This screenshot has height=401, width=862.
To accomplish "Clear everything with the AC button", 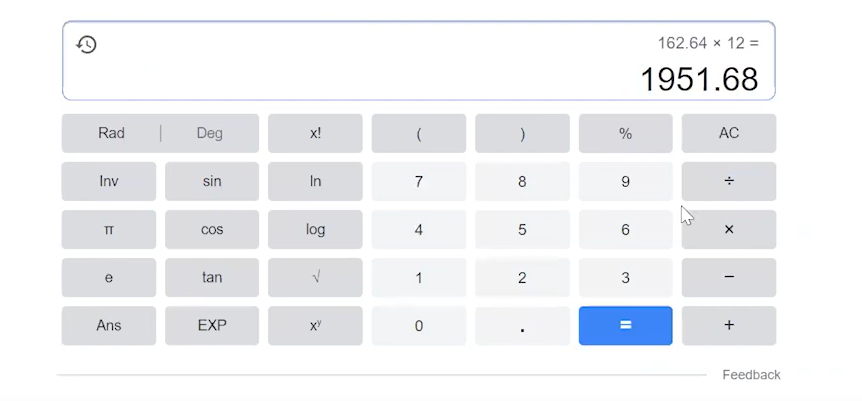I will pyautogui.click(x=729, y=133).
